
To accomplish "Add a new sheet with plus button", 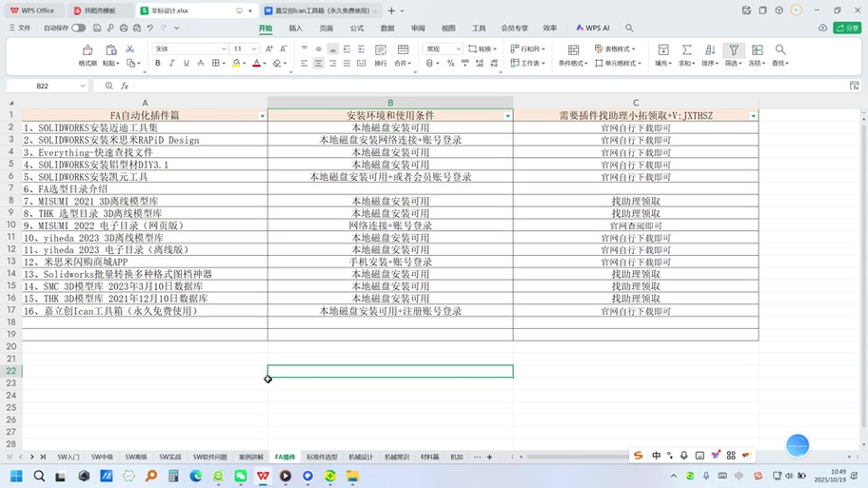I will [x=489, y=457].
